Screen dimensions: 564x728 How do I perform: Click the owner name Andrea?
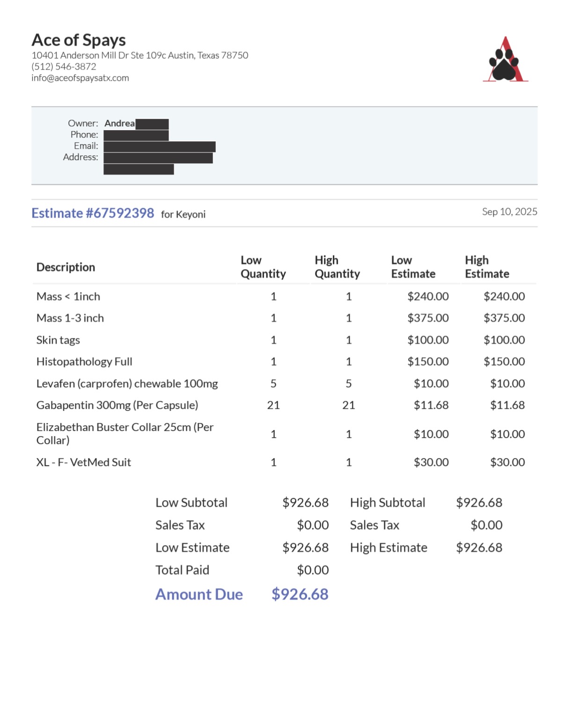click(x=119, y=124)
